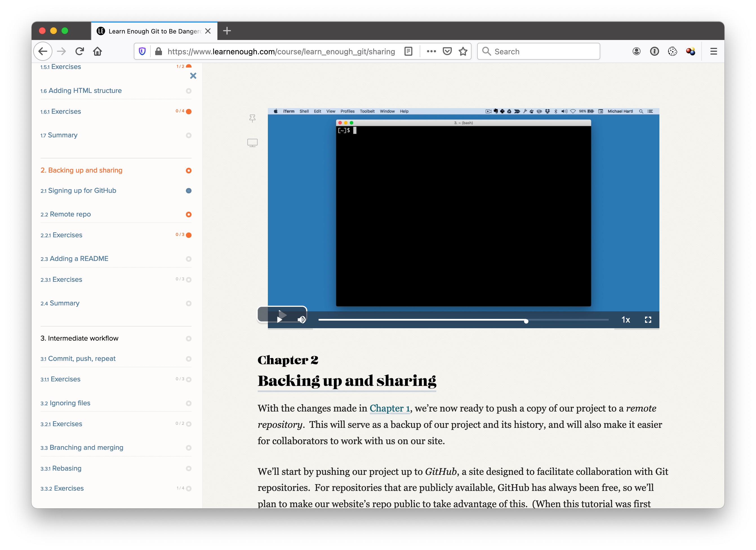
Task: Mute the video with the volume icon
Action: pyautogui.click(x=301, y=320)
